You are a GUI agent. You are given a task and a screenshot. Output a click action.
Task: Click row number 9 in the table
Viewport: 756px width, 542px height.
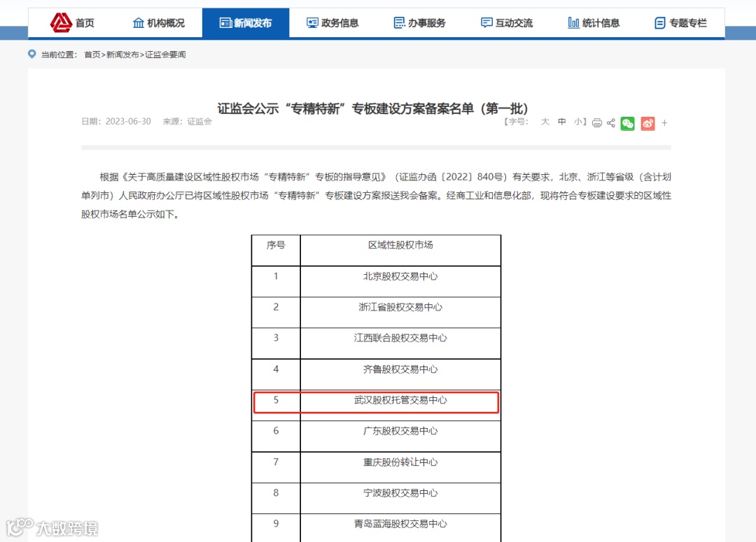click(276, 525)
